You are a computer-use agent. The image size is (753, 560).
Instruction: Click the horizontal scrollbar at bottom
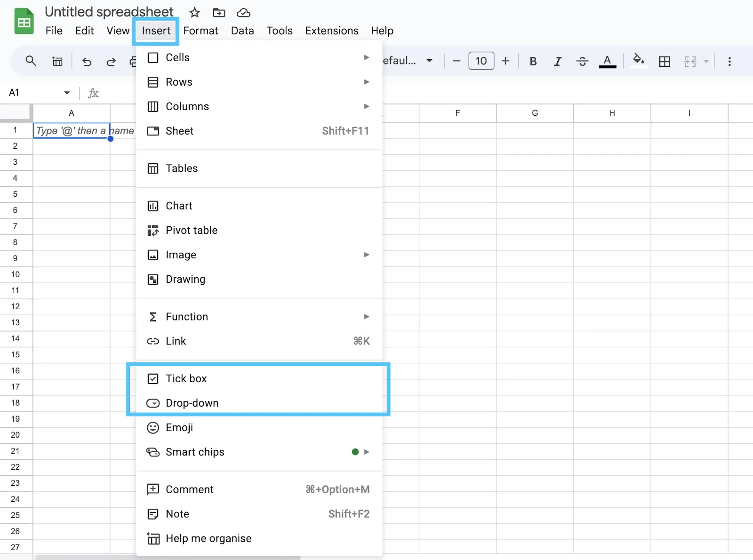[168, 558]
